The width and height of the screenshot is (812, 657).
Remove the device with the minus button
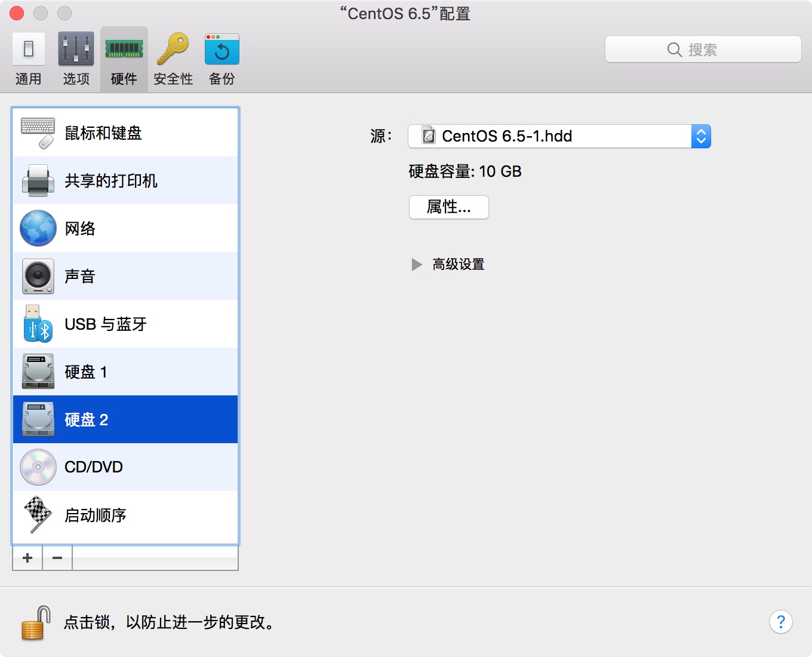[x=57, y=558]
